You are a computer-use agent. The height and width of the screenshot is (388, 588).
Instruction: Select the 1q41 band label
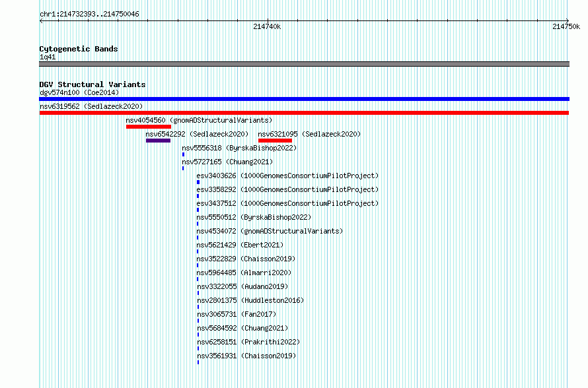point(48,57)
